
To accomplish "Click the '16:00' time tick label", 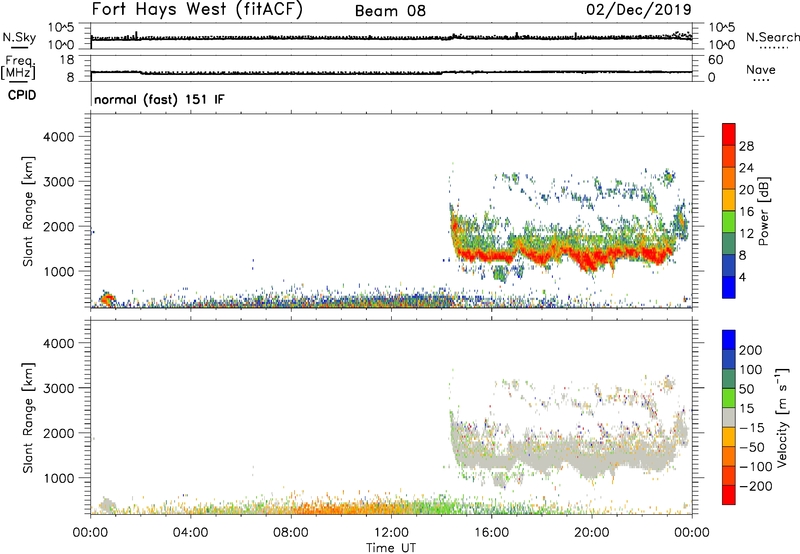I will coord(491,533).
